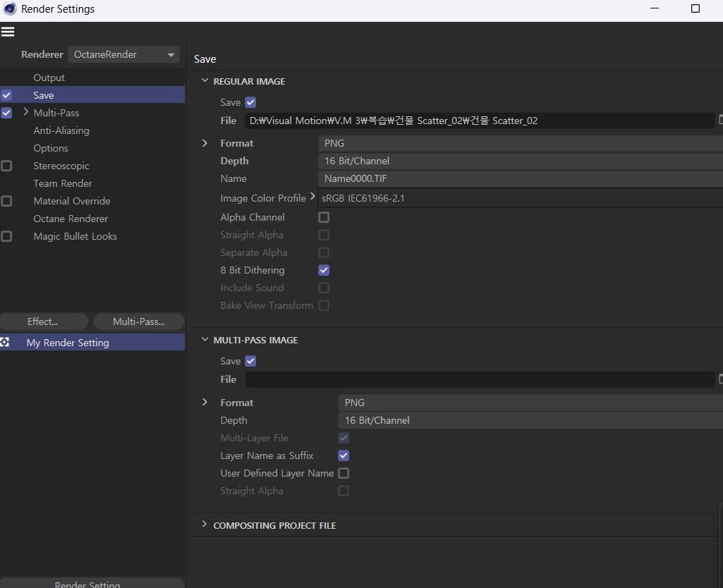Expand Regular Image Format options arrow
This screenshot has width=723, height=588.
tap(205, 143)
